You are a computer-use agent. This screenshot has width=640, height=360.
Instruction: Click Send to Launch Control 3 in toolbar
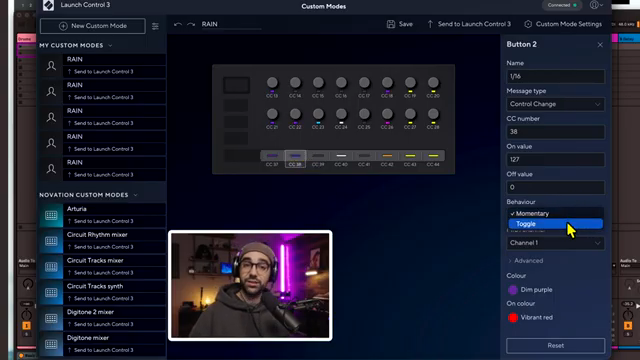(469, 24)
